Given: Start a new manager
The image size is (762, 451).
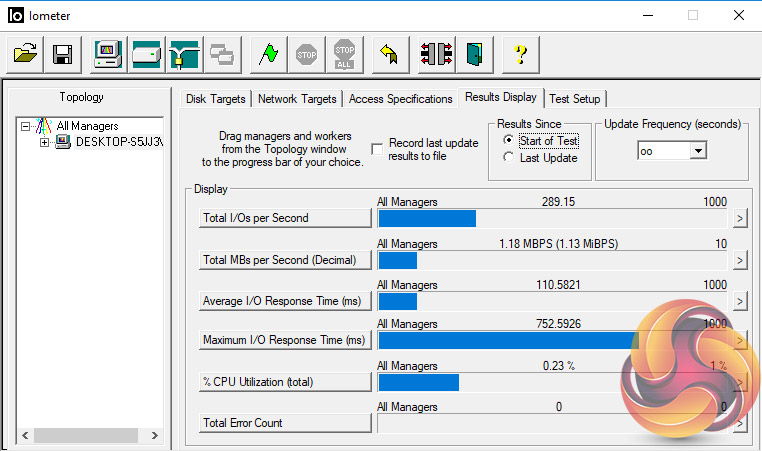Looking at the screenshot, I should [x=109, y=54].
